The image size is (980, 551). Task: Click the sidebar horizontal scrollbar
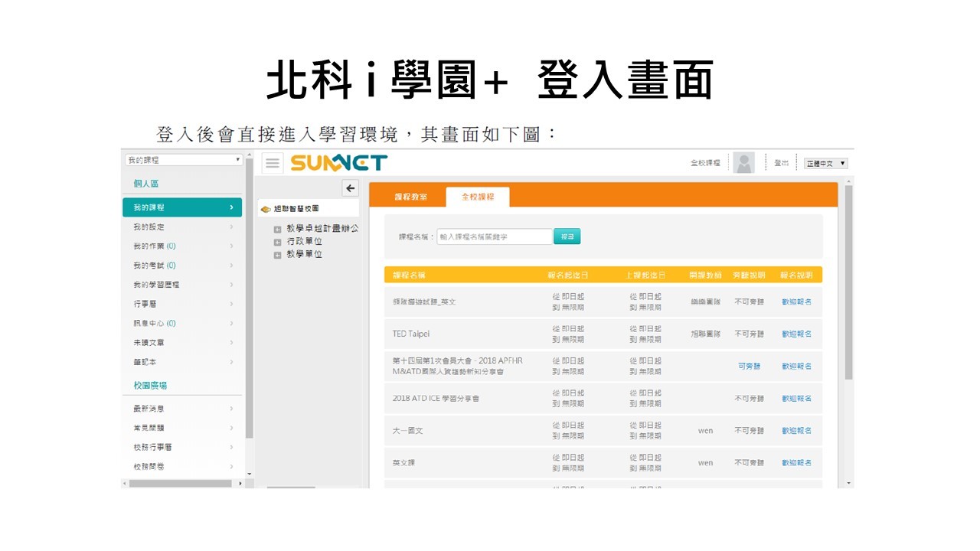coord(182,484)
